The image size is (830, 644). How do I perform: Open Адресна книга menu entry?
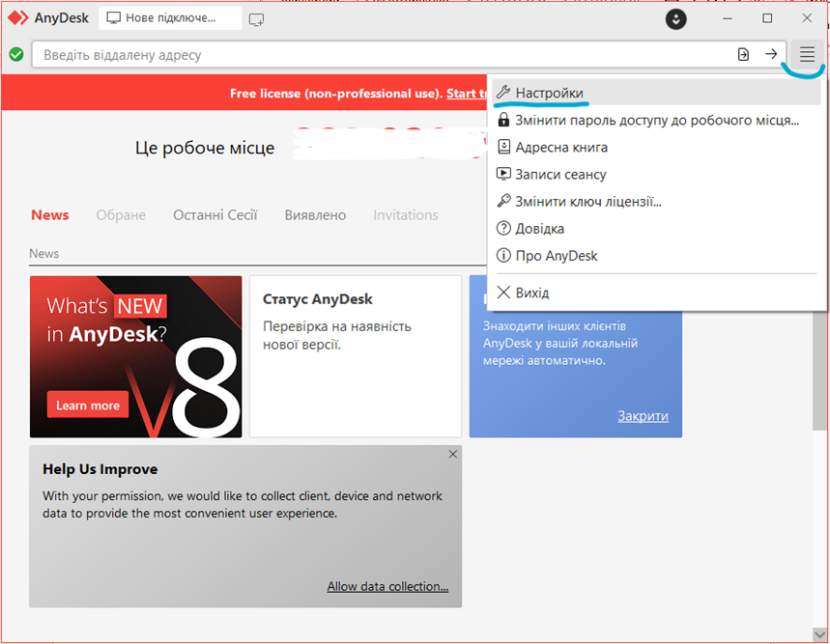[x=560, y=148]
